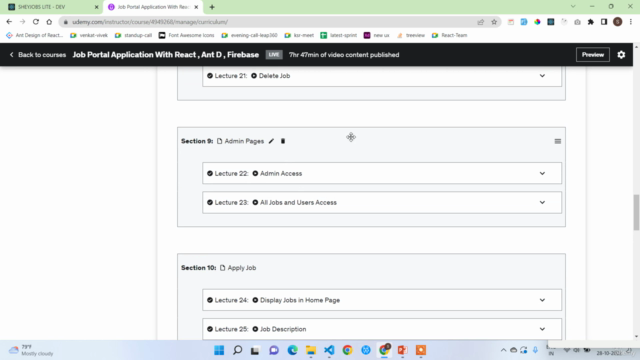Open Windows Start menu

click(219, 350)
